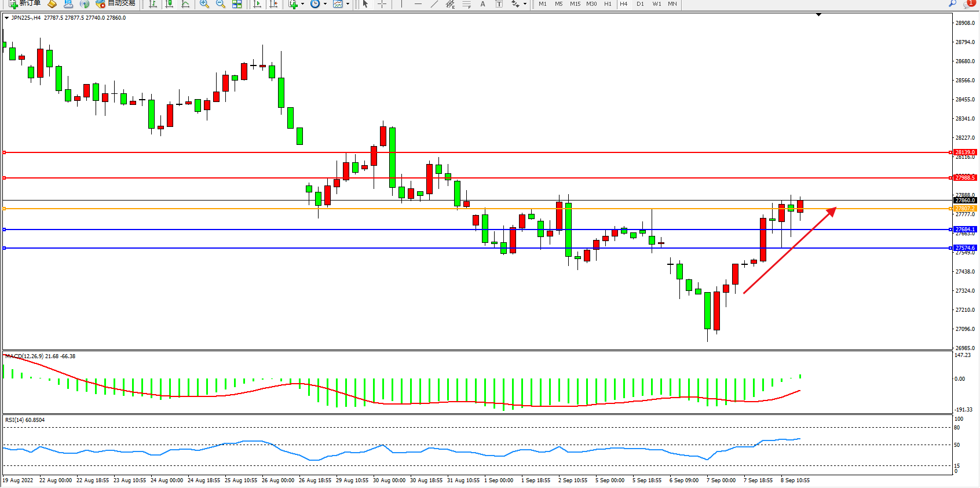
Task: Toggle chart shift button
Action: pyautogui.click(x=274, y=4)
